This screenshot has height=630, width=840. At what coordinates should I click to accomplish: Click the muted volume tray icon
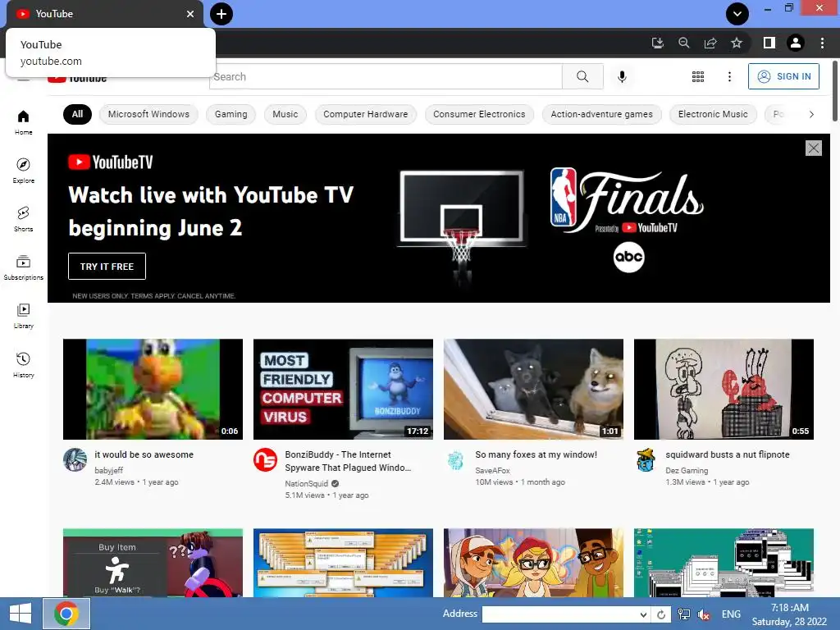tap(704, 614)
